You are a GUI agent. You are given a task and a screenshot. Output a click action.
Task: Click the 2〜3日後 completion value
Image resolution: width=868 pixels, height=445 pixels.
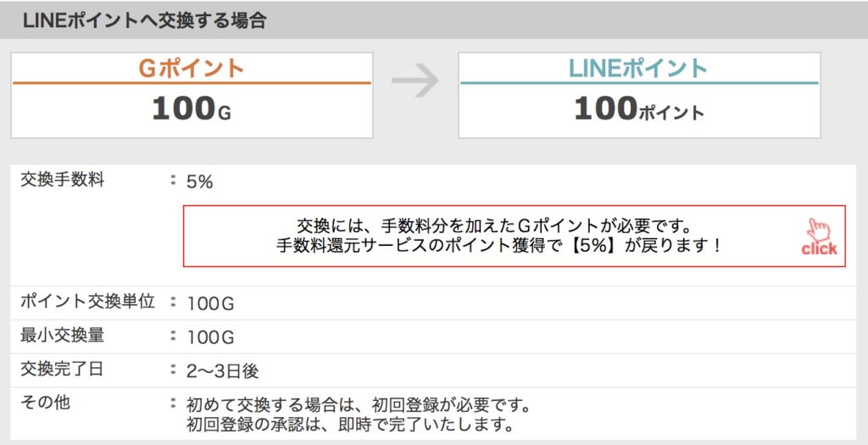[x=223, y=371]
